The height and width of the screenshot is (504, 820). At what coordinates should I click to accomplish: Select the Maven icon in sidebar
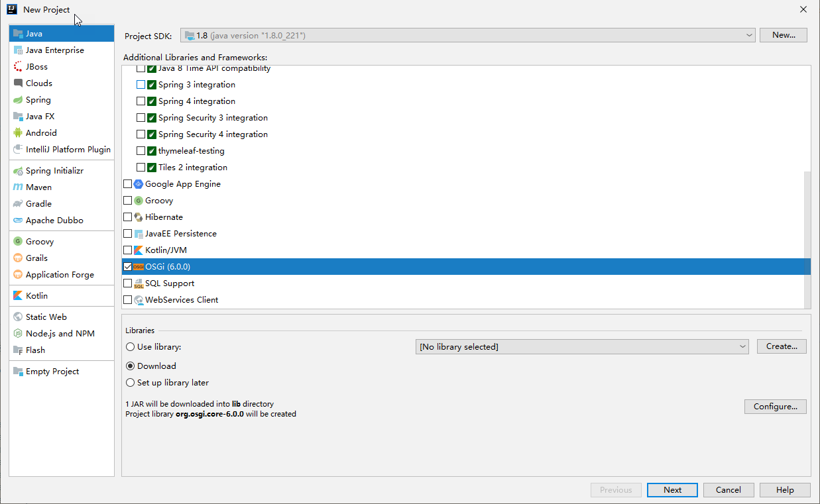click(x=18, y=187)
